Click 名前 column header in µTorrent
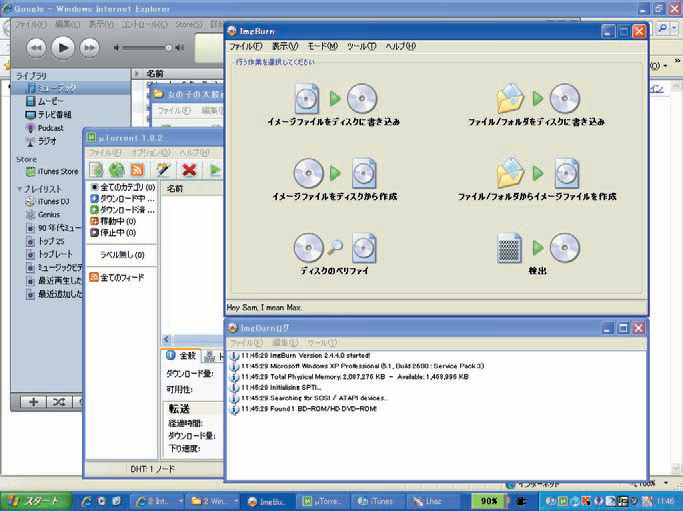Image resolution: width=683 pixels, height=511 pixels. (193, 189)
